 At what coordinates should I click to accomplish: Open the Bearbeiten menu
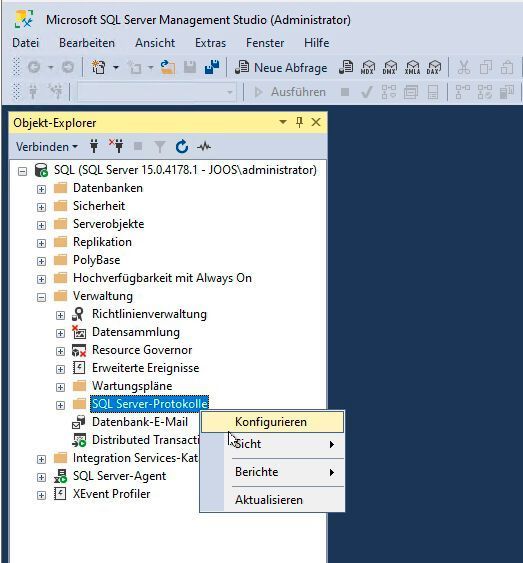coord(87,43)
